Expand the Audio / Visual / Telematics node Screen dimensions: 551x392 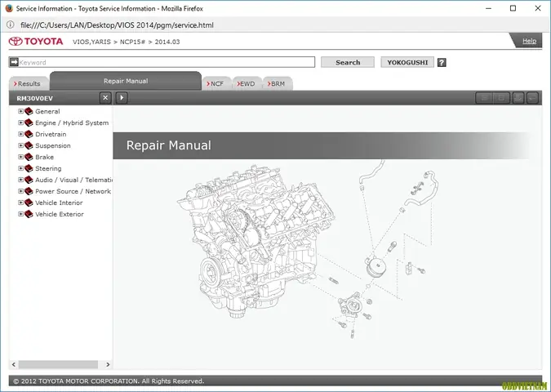(20, 180)
